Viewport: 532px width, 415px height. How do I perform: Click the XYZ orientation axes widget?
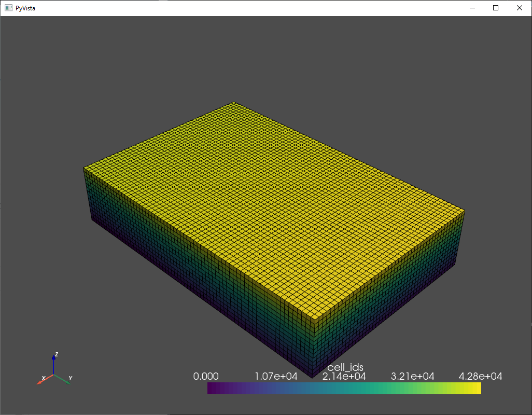[x=54, y=368]
